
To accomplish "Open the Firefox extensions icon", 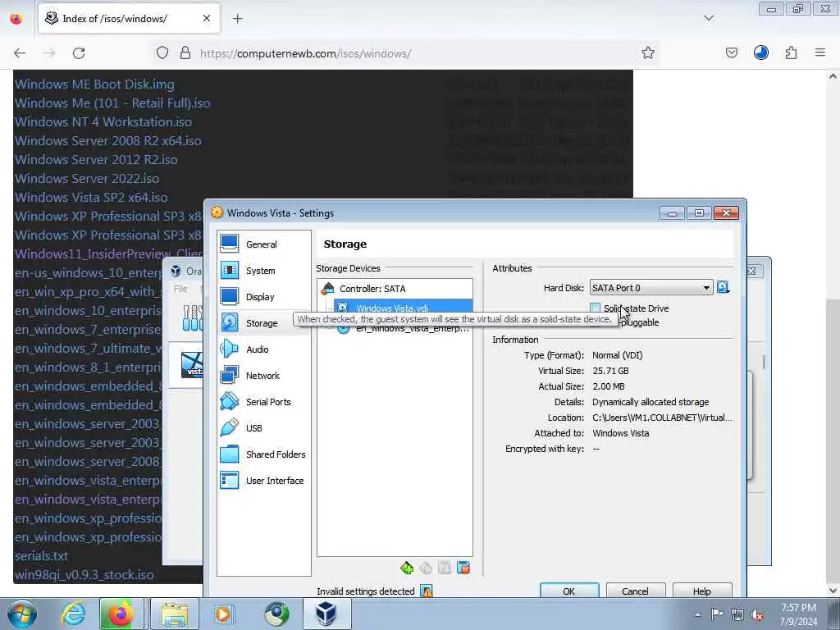I will click(x=791, y=53).
